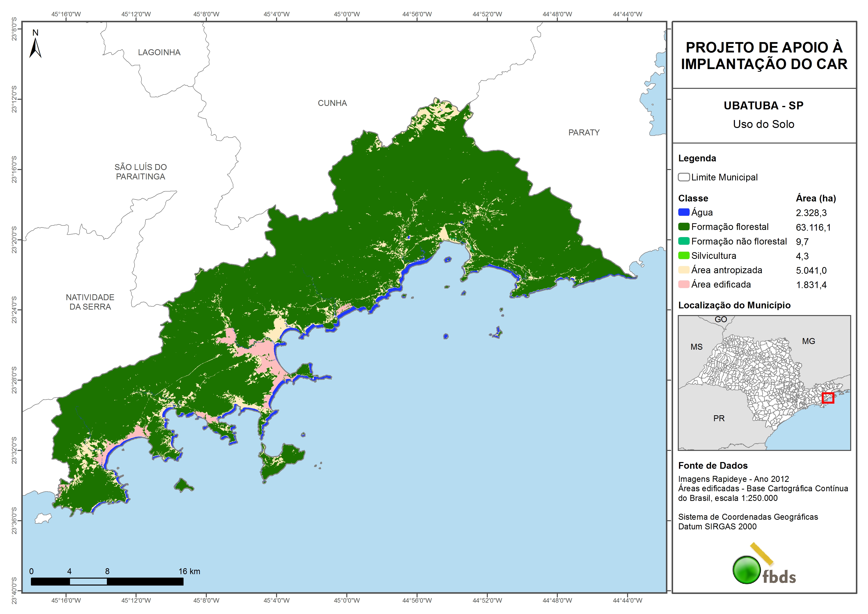Viewport: 868px width, 614px height.
Task: Click the Área antropizada beige swatch
Action: point(683,270)
